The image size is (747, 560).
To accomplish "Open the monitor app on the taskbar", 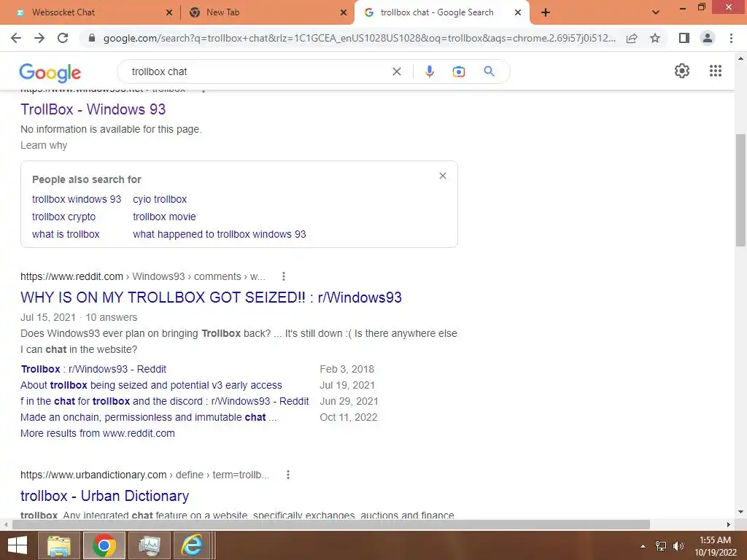I will [x=149, y=545].
